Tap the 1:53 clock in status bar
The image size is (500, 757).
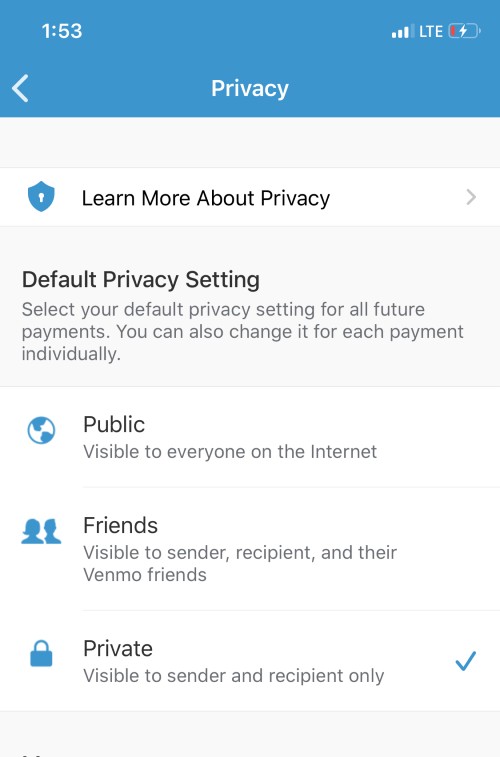[62, 31]
